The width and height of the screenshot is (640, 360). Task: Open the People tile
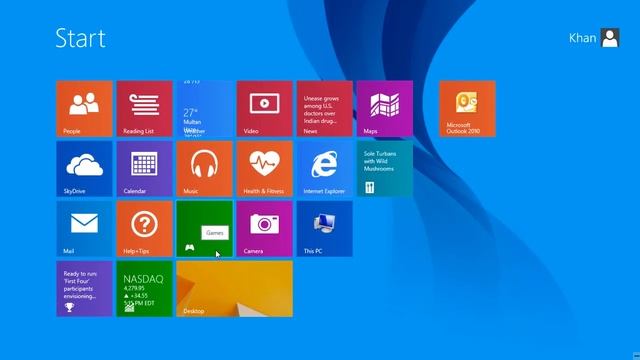84,109
